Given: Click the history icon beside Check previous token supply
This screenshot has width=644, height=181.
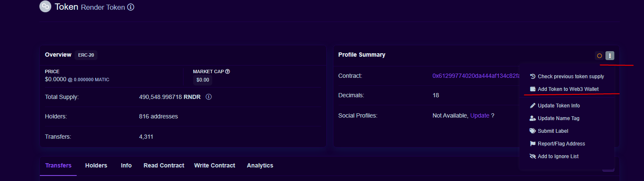Looking at the screenshot, I should click(x=533, y=77).
